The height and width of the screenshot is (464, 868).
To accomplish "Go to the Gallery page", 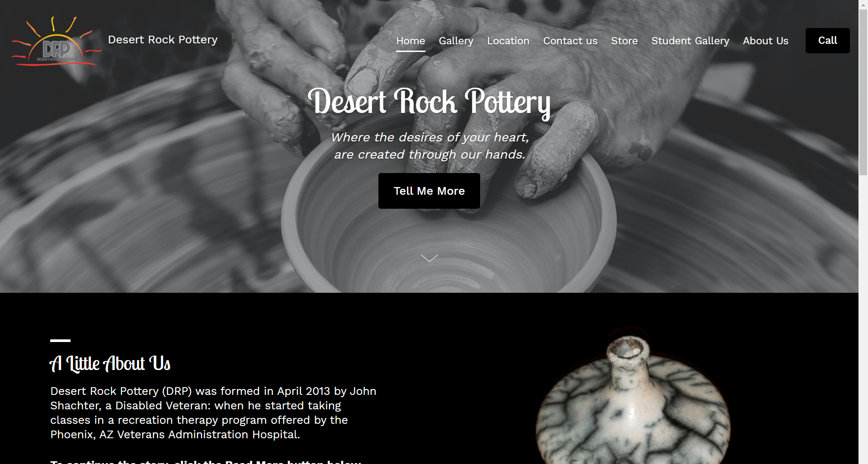I will pyautogui.click(x=456, y=41).
